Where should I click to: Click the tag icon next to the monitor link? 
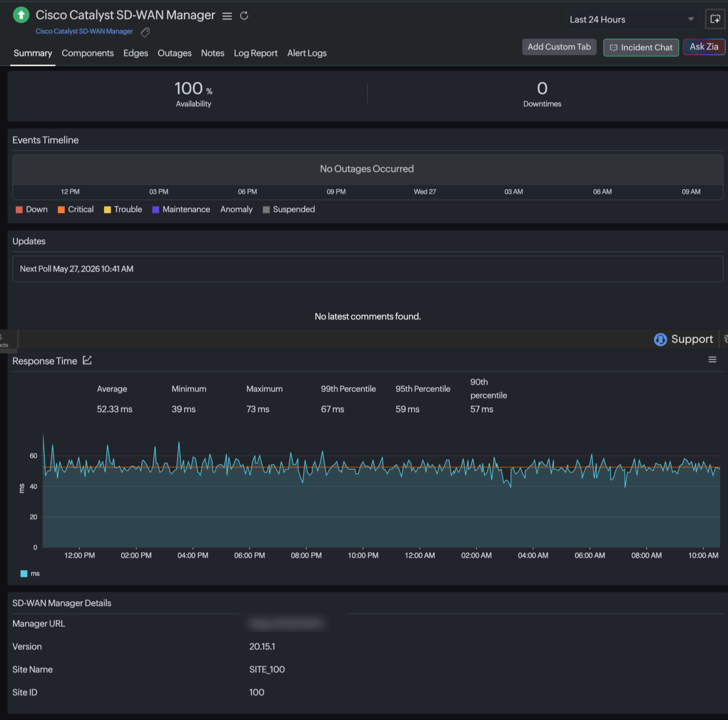(x=145, y=32)
